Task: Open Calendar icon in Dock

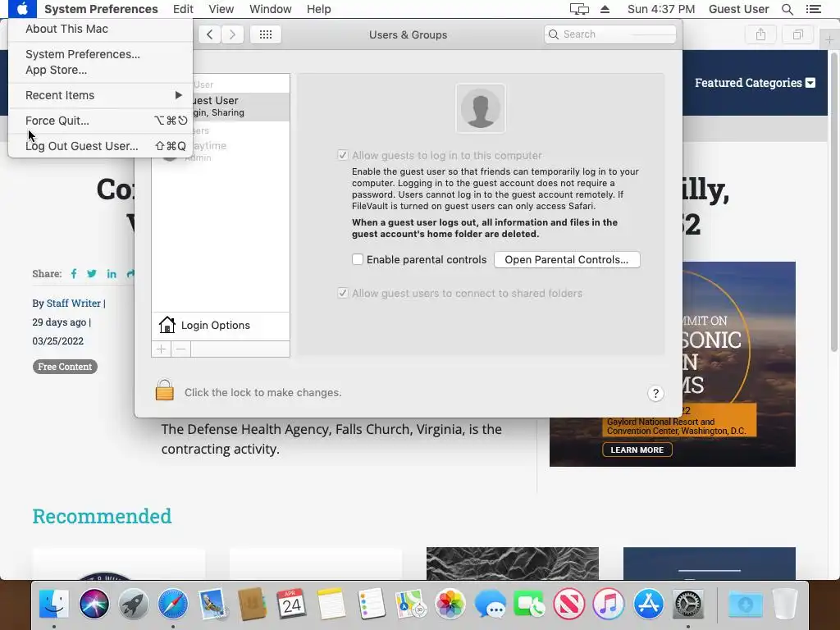Action: [291, 604]
